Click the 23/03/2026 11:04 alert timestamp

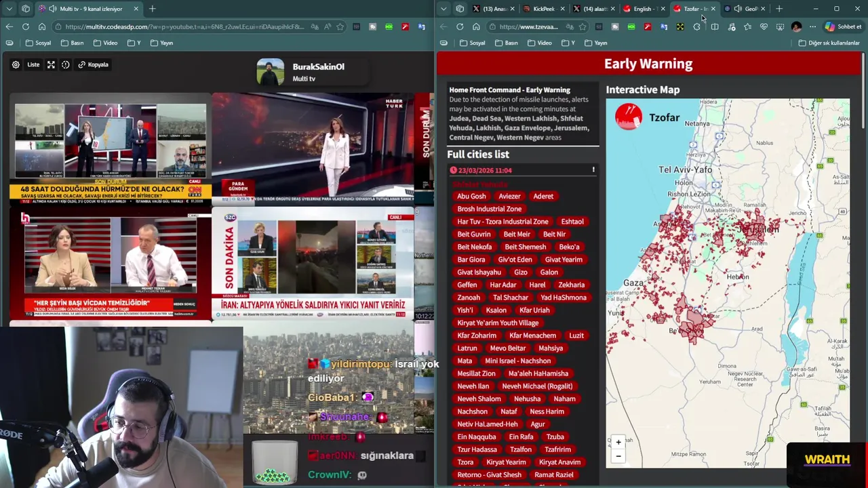coord(485,170)
